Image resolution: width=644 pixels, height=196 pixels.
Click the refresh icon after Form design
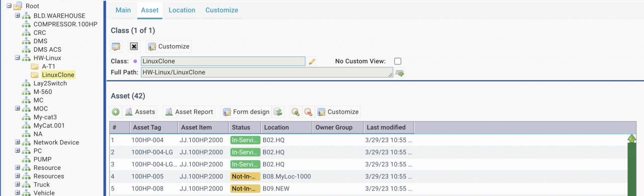coord(278,112)
